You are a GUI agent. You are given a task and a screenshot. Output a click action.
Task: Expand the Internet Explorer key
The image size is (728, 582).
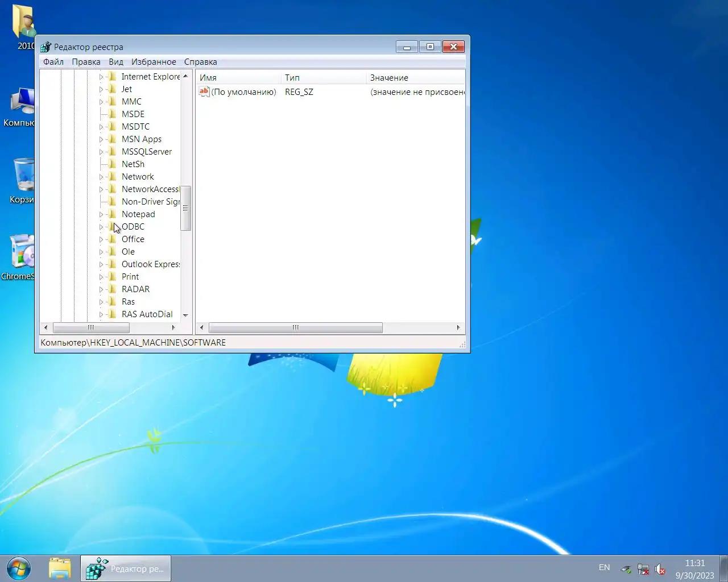coord(101,77)
